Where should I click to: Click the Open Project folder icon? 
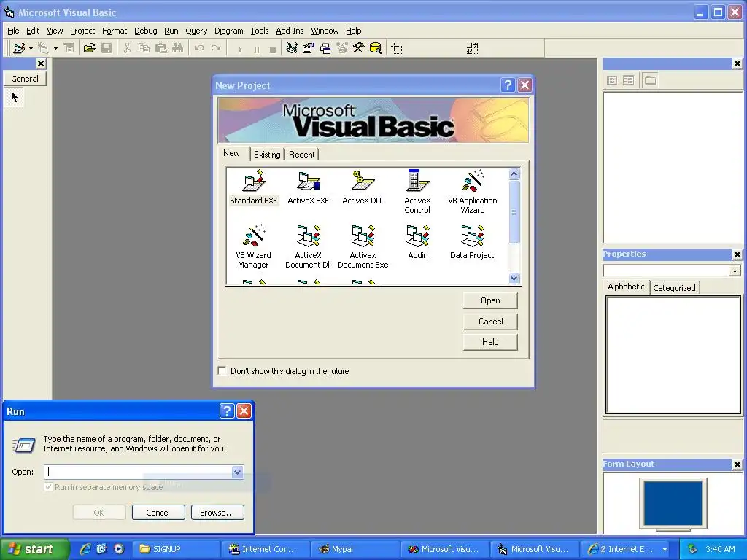(x=89, y=48)
